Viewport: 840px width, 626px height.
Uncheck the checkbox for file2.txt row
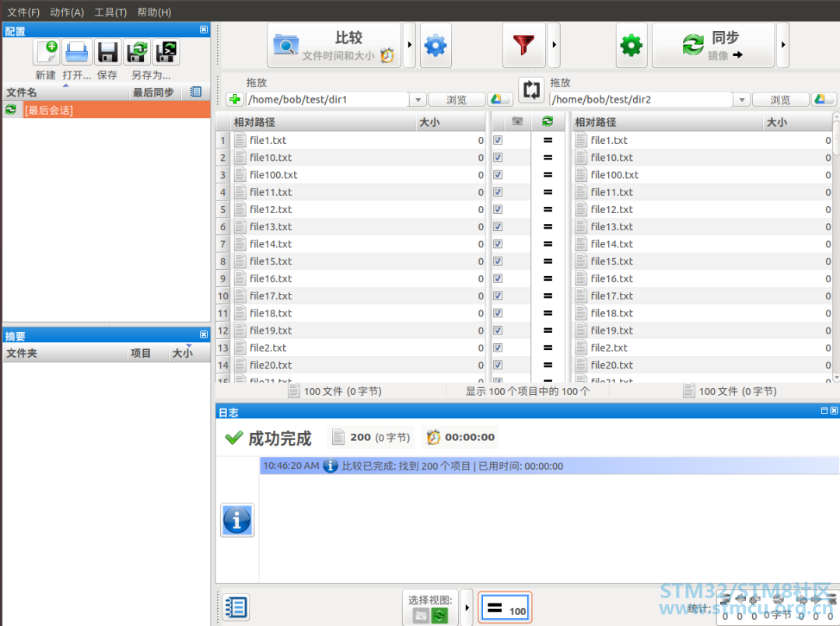498,348
